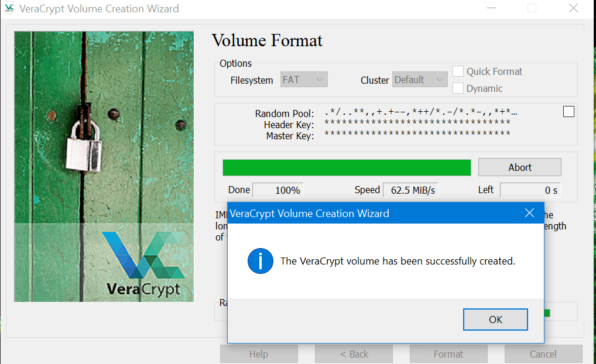Click the green format progress bar
Image resolution: width=596 pixels, height=364 pixels.
[x=346, y=167]
